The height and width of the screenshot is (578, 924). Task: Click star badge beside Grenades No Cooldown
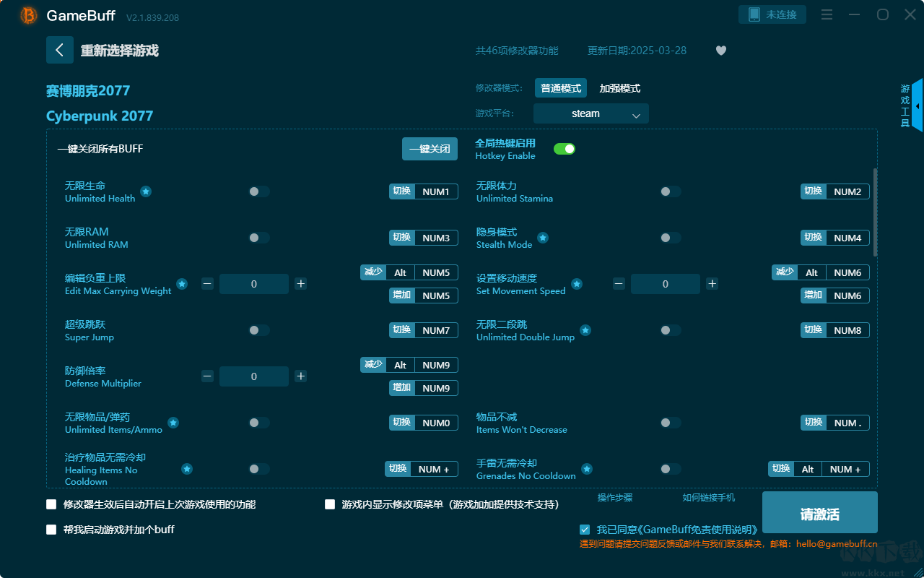(x=587, y=469)
